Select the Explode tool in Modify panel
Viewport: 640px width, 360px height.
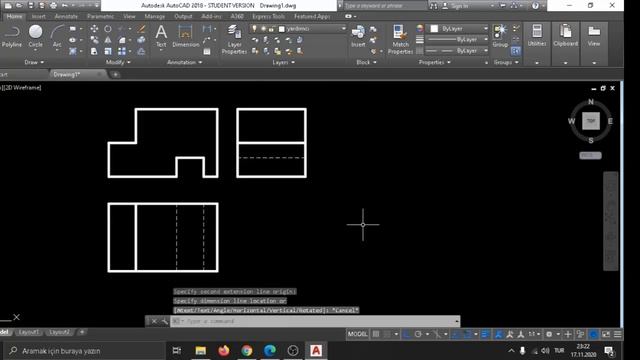[x=141, y=40]
